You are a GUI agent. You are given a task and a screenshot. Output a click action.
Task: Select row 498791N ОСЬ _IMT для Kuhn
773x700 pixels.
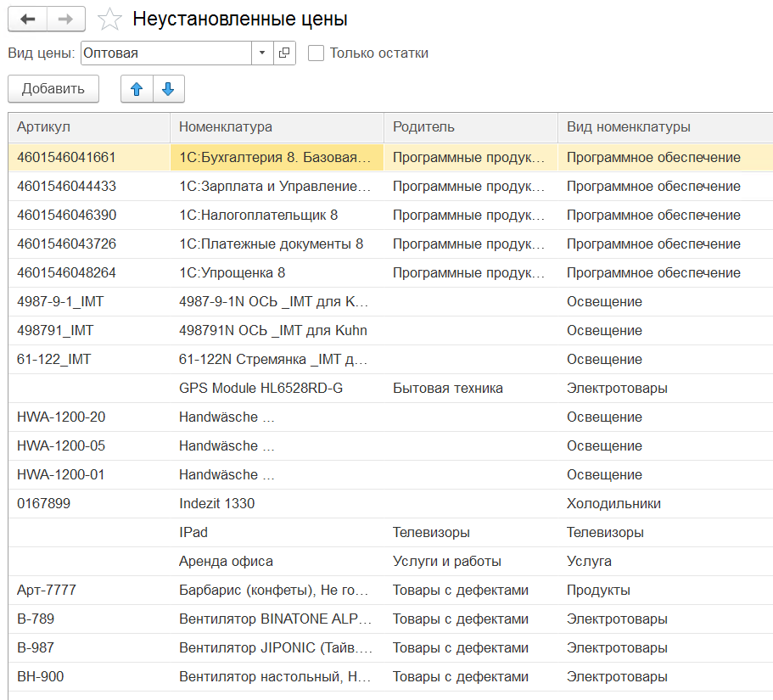[277, 330]
